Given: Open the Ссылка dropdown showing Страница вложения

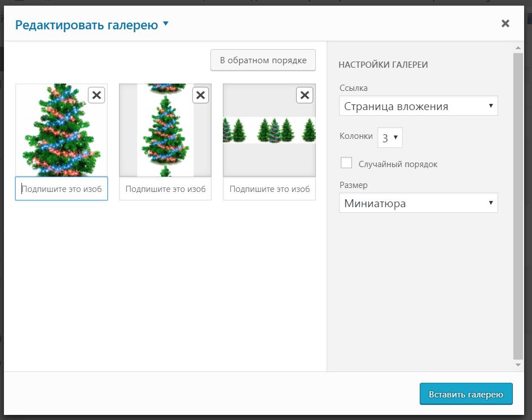Looking at the screenshot, I should point(418,106).
